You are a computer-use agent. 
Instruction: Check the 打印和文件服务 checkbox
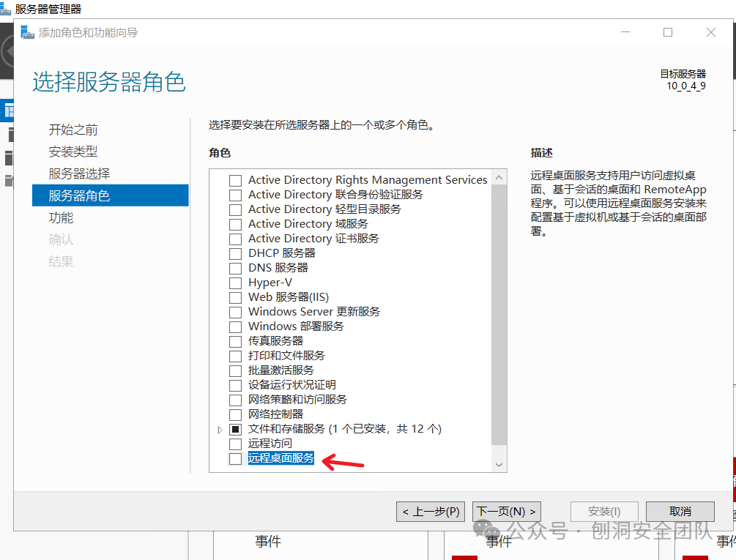click(x=235, y=356)
